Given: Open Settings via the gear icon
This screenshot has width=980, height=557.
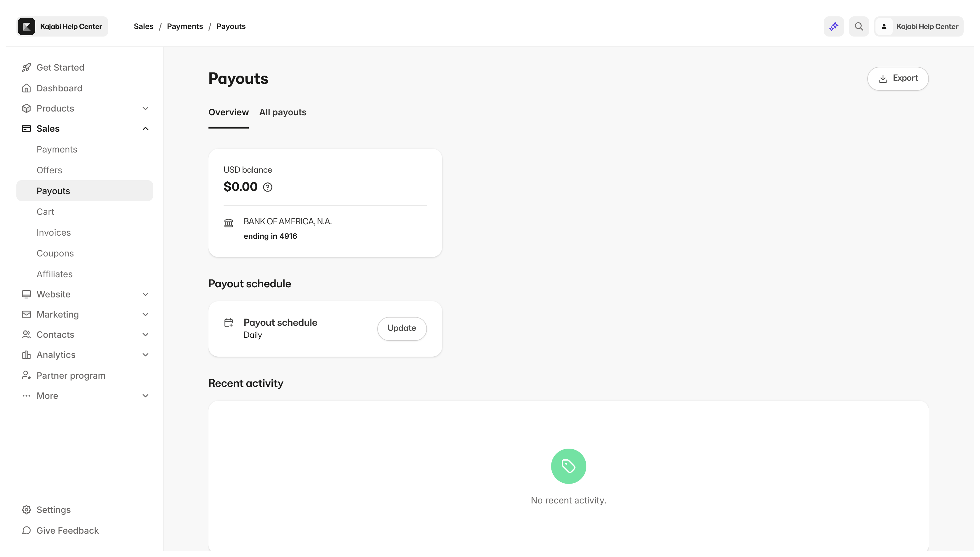Looking at the screenshot, I should [x=26, y=509].
